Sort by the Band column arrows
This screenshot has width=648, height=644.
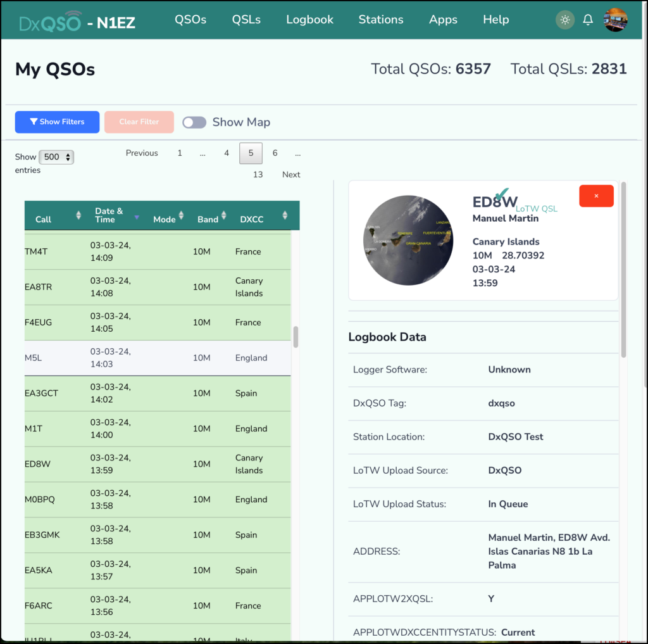pyautogui.click(x=223, y=215)
